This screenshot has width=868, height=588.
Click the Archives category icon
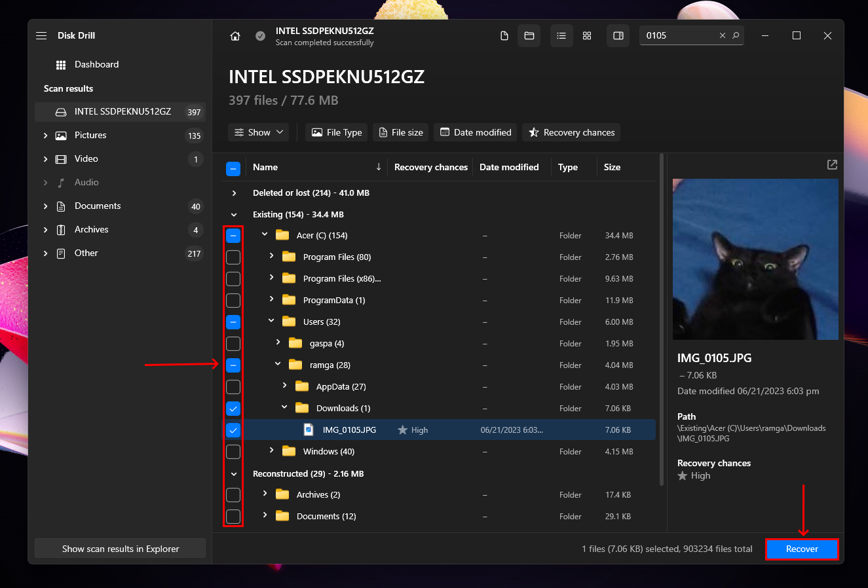61,230
